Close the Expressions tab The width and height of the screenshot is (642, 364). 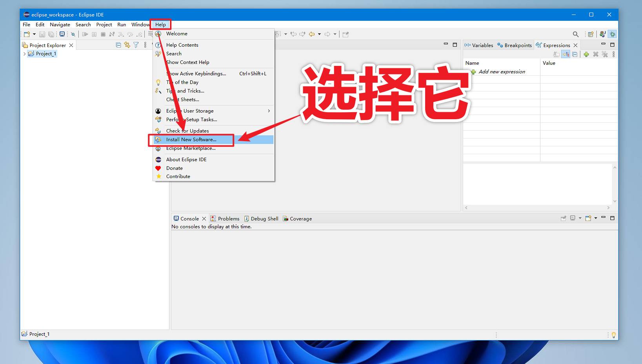pyautogui.click(x=575, y=45)
